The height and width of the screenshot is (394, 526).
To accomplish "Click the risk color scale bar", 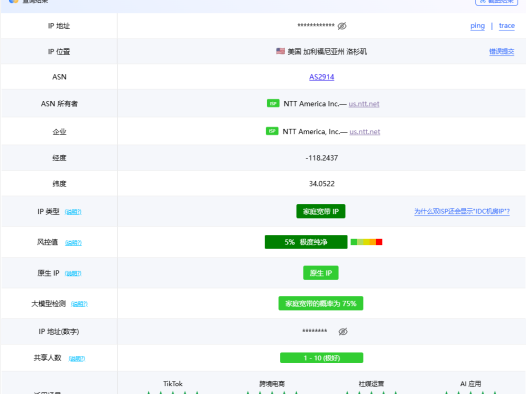I will coord(366,242).
